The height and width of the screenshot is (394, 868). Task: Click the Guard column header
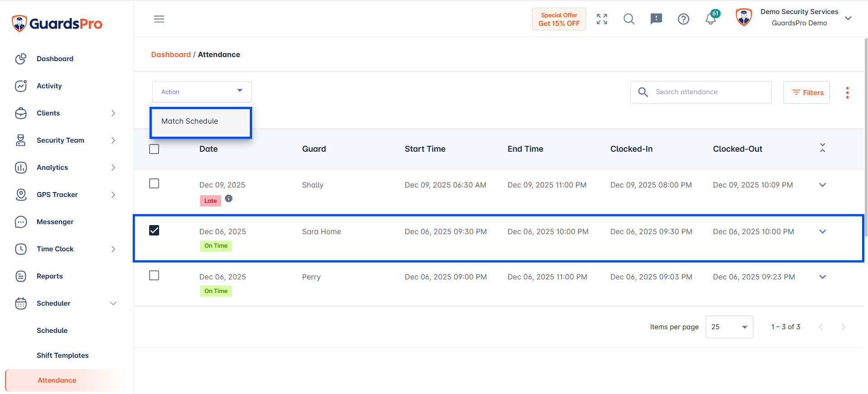tap(314, 149)
